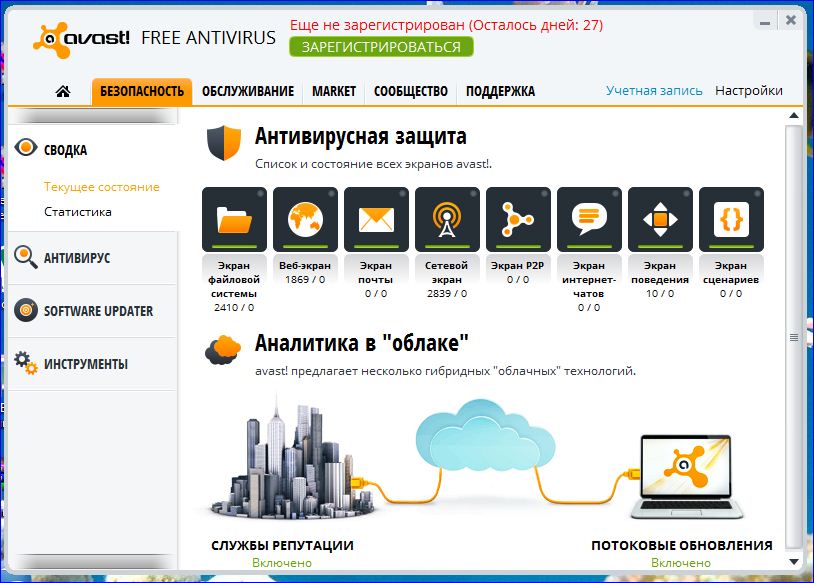Switch to the БЕЗОПАСНОСТЬ tab
Image resolution: width=814 pixels, height=583 pixels.
pyautogui.click(x=142, y=91)
